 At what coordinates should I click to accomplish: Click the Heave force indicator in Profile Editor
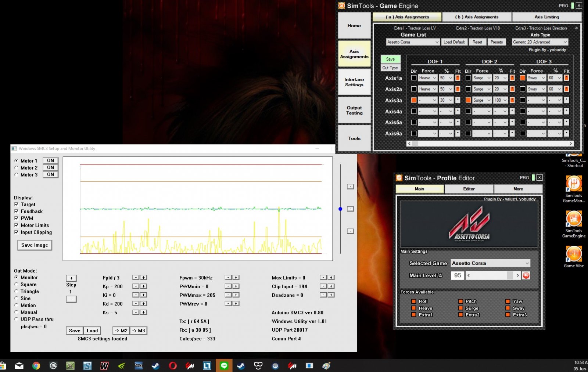(x=414, y=308)
